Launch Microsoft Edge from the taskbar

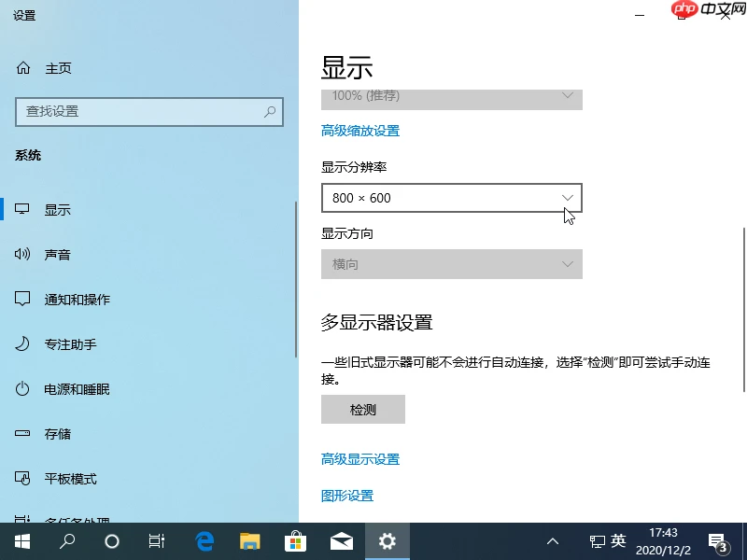click(204, 541)
